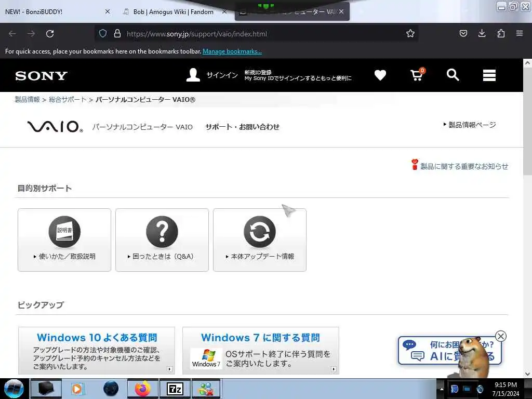Open the people icon taskbar app

(x=207, y=389)
